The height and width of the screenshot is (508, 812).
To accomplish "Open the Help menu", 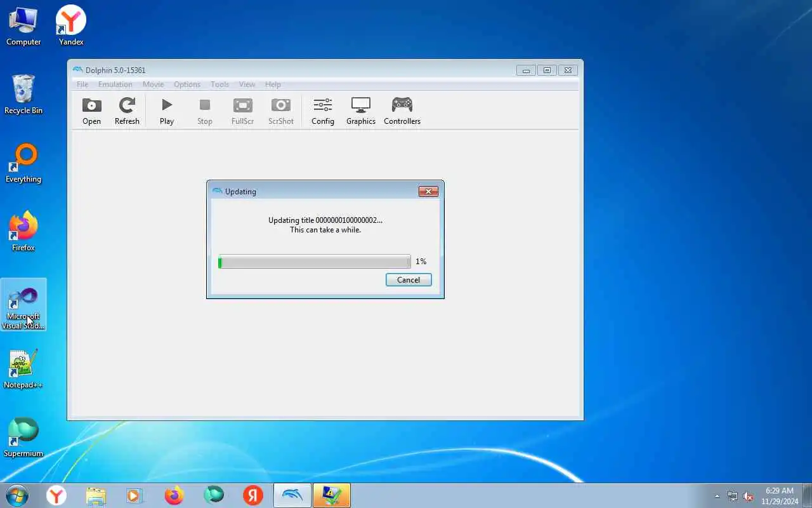I will click(273, 84).
